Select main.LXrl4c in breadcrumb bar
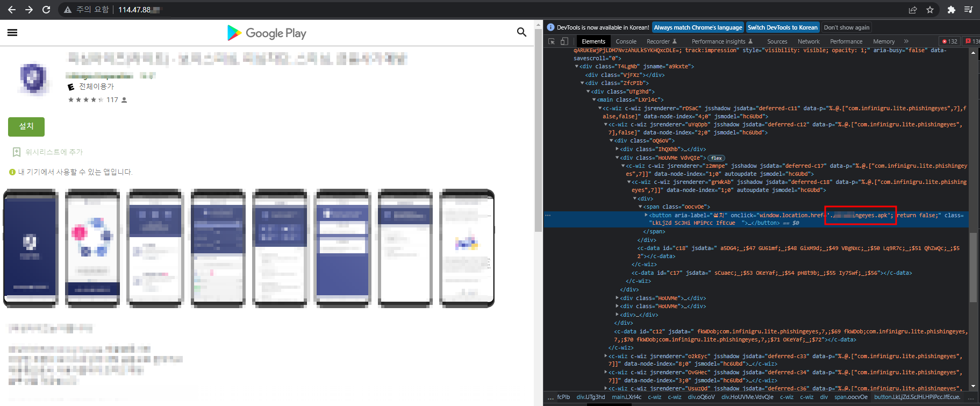The height and width of the screenshot is (406, 980). (626, 397)
